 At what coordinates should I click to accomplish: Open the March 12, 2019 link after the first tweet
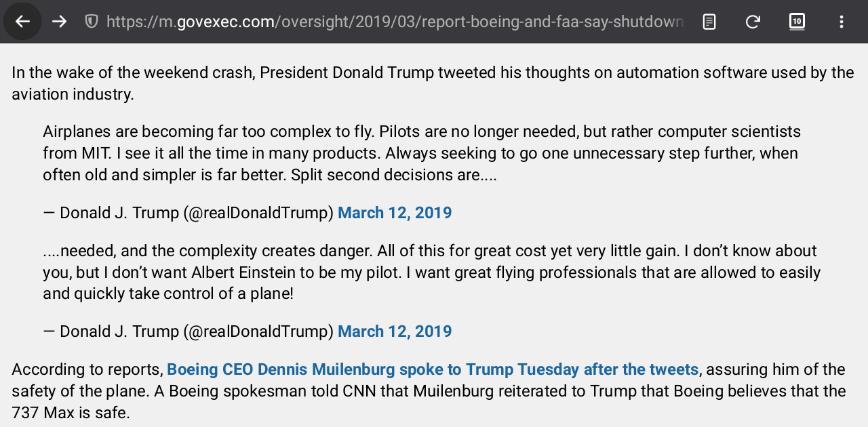pos(395,213)
